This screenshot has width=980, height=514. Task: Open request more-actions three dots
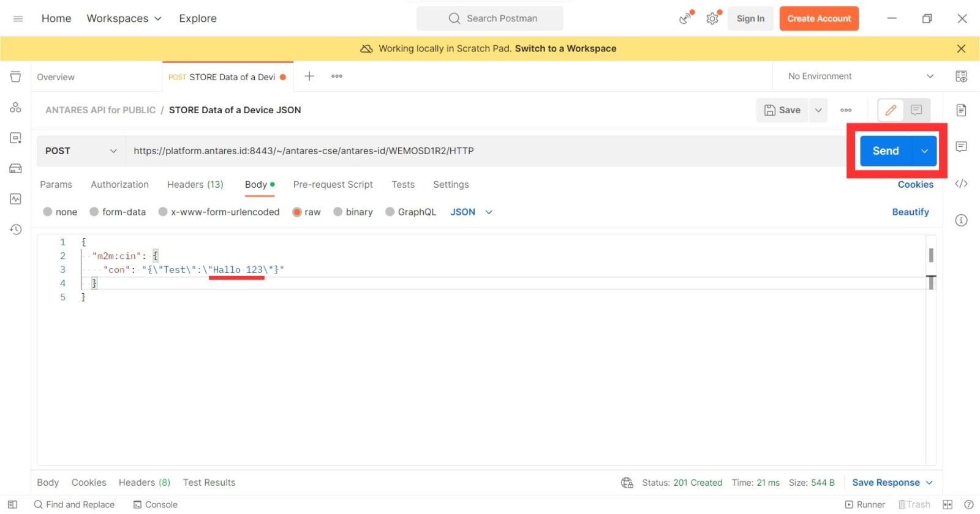[846, 110]
